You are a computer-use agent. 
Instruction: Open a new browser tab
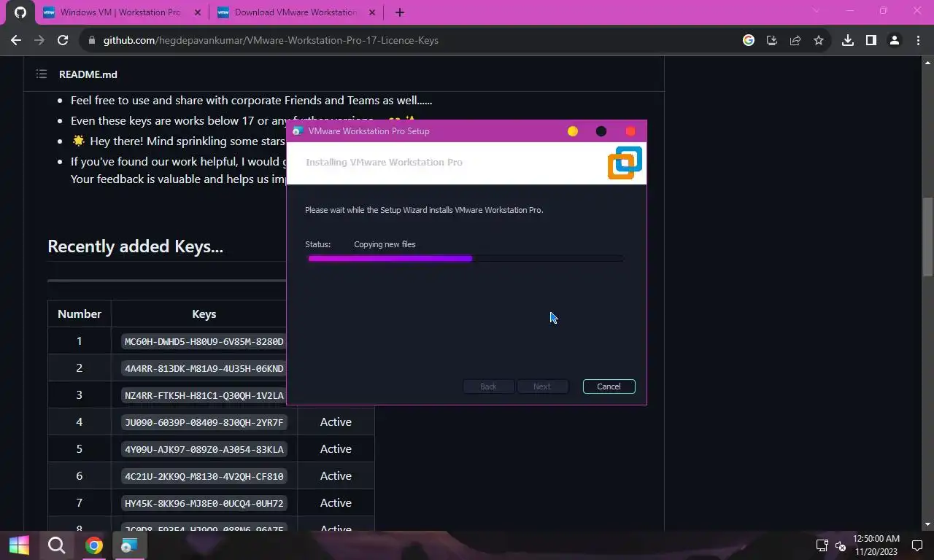tap(399, 12)
